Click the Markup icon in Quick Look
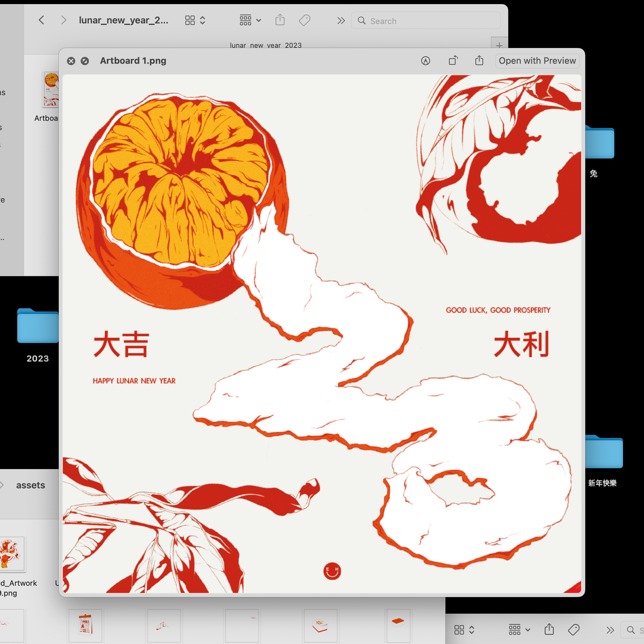Image resolution: width=644 pixels, height=644 pixels. coord(425,61)
